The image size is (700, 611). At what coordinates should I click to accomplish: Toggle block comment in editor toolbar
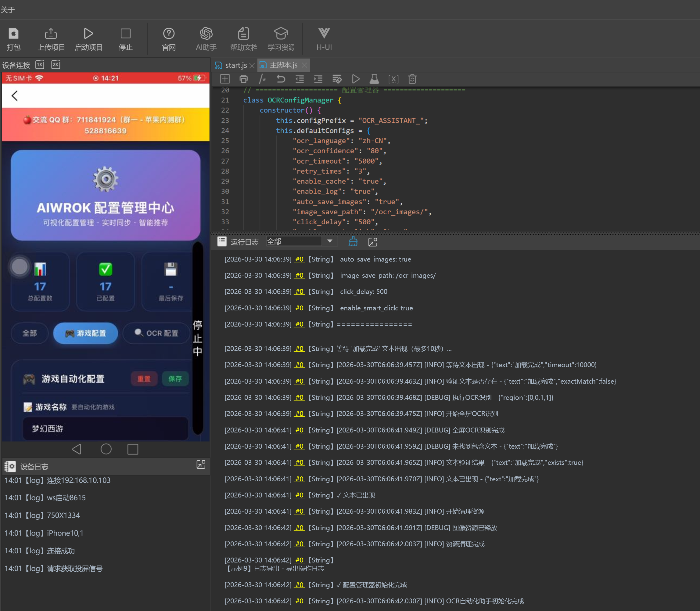click(x=262, y=79)
